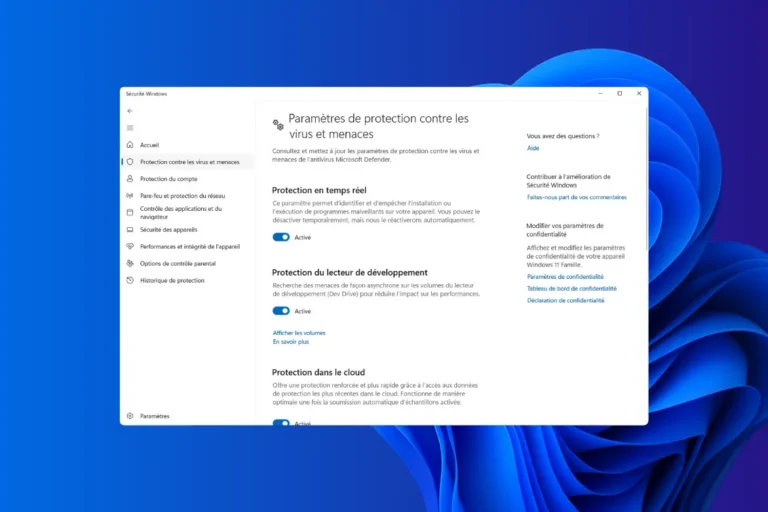Click the Vous avez des questions text
768x512 pixels.
pos(563,136)
